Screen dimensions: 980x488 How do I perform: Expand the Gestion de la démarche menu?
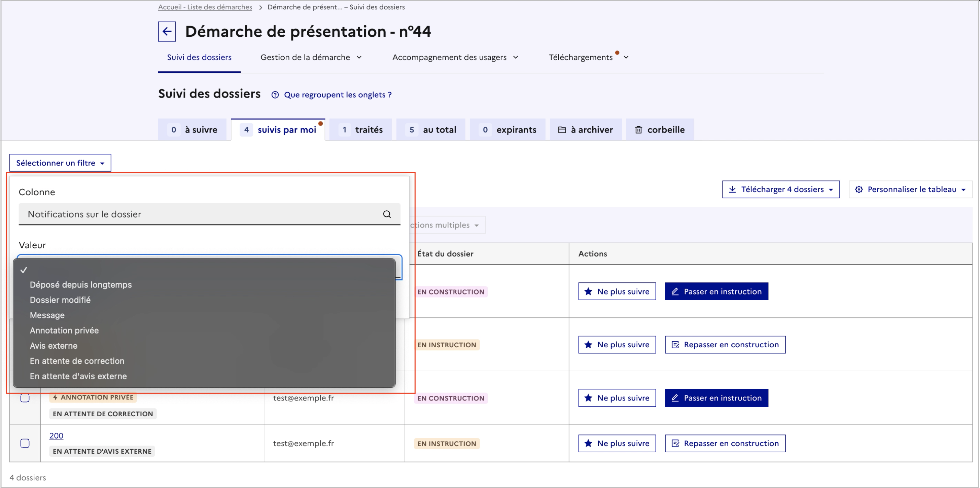pyautogui.click(x=310, y=57)
